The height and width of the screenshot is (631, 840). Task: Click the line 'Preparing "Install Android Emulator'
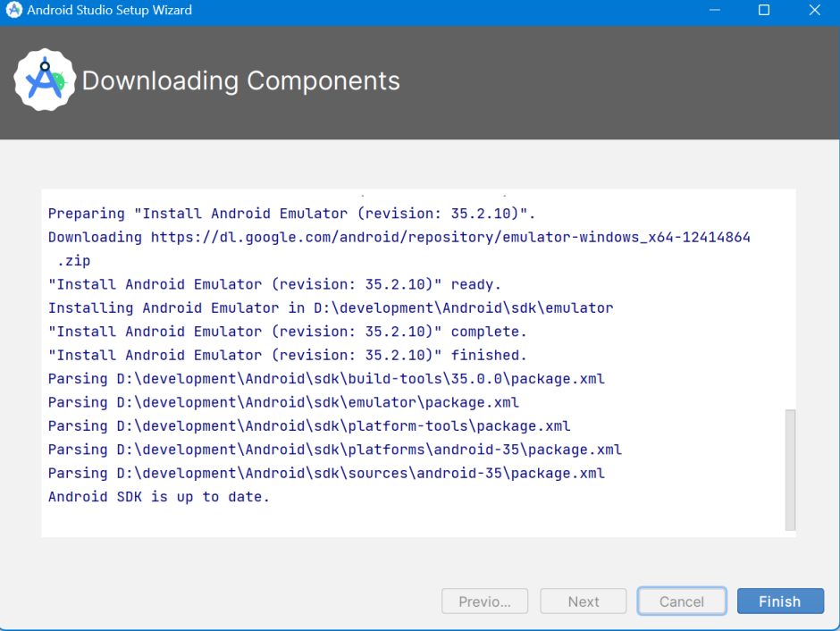(x=292, y=214)
